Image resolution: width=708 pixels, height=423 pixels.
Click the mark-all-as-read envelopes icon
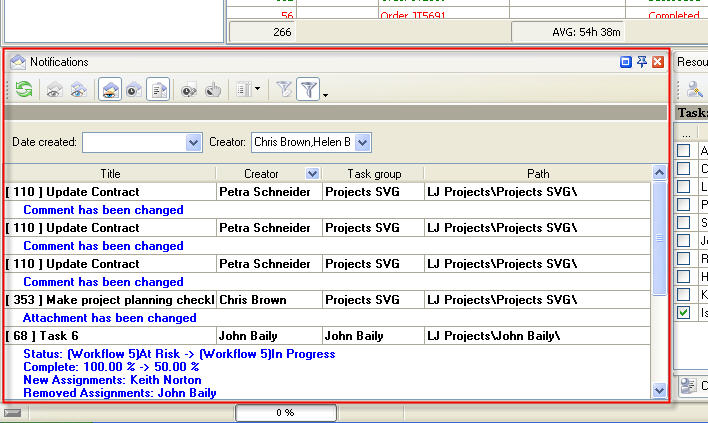[77, 90]
